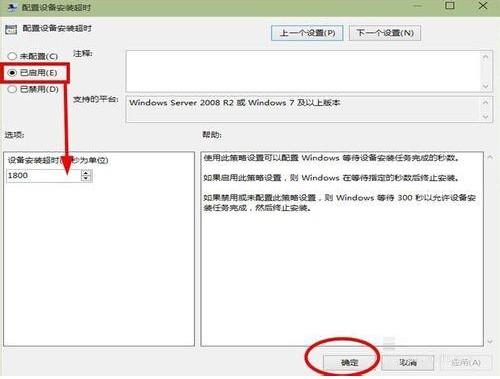Click the 设备安装超时 option label
500x379 pixels.
click(x=58, y=160)
